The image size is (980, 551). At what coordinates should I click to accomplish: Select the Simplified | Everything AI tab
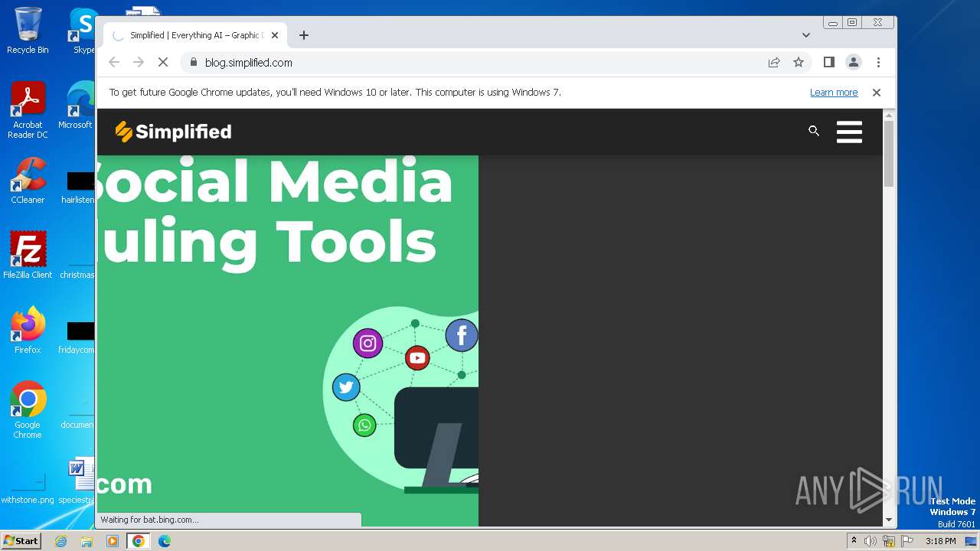[195, 35]
